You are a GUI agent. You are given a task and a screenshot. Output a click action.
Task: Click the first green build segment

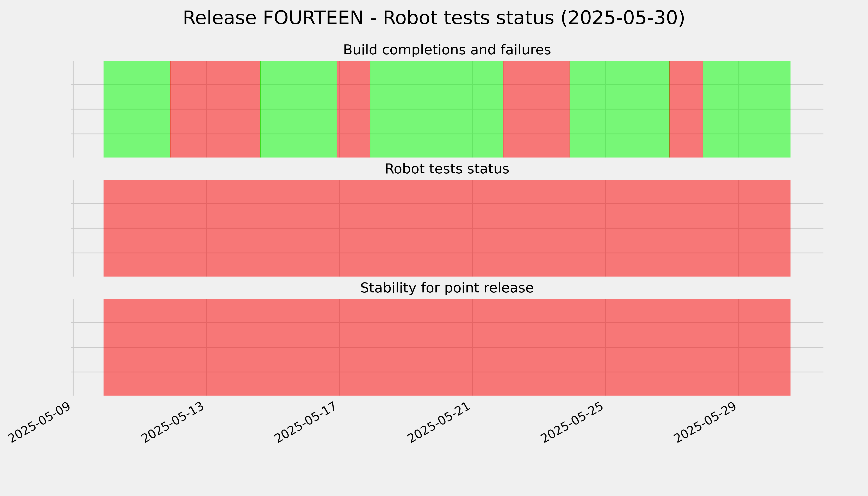(137, 109)
